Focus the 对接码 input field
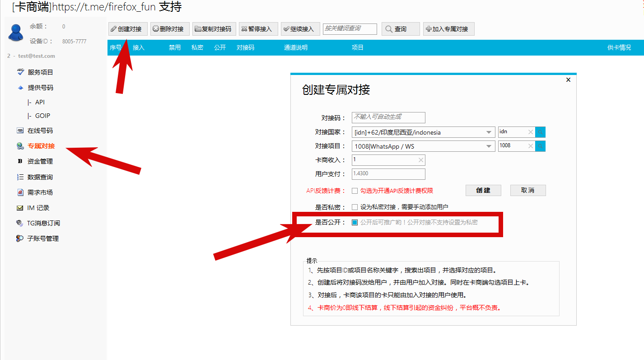The height and width of the screenshot is (360, 644). (x=388, y=117)
